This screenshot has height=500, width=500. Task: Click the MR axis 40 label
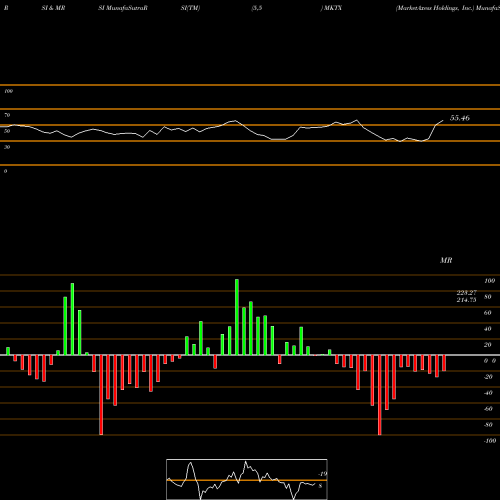488,329
